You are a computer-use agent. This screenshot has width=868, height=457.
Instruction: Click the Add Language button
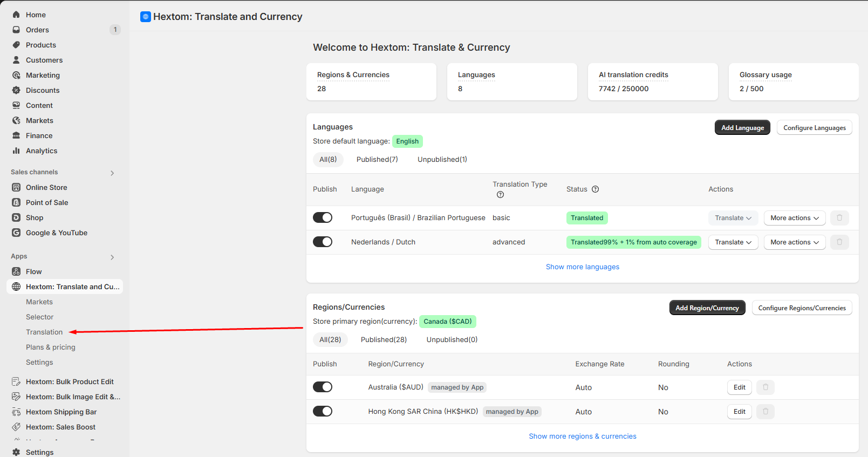coord(742,128)
